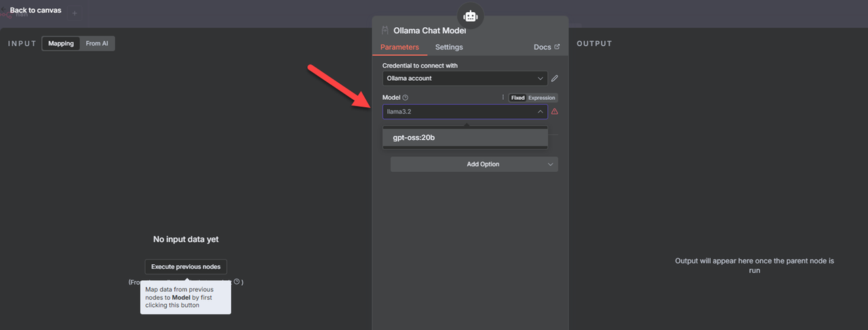Screen dimensions: 868x330
Task: Click the pencil icon to edit the credential
Action: pos(555,79)
